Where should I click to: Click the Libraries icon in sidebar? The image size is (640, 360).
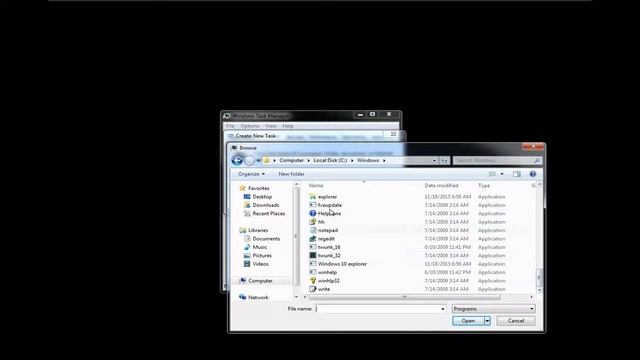(242, 230)
